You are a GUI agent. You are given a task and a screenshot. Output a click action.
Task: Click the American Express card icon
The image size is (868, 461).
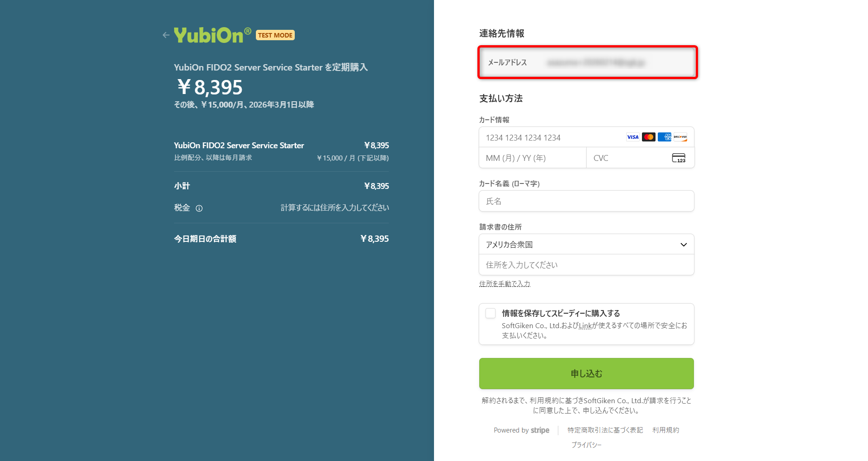coord(664,137)
